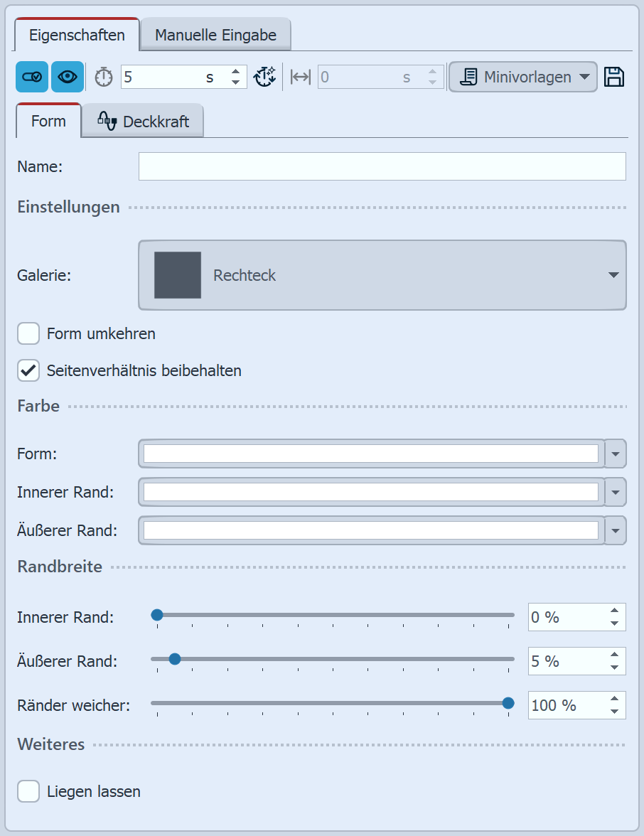Open the Form color dropdown
Viewport: 644px width, 836px height.
(616, 454)
